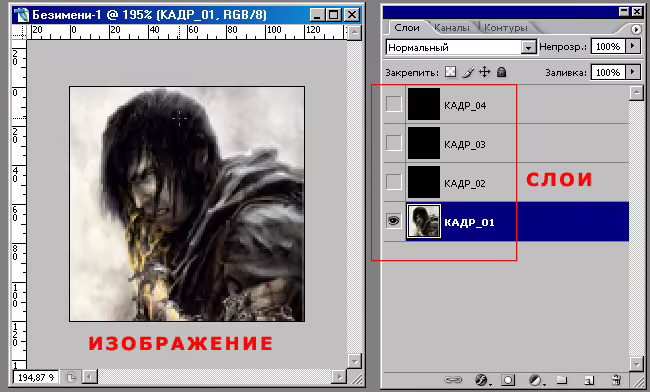This screenshot has height=392, width=650.
Task: Minimize the Безимени-1 document window
Action: click(317, 15)
